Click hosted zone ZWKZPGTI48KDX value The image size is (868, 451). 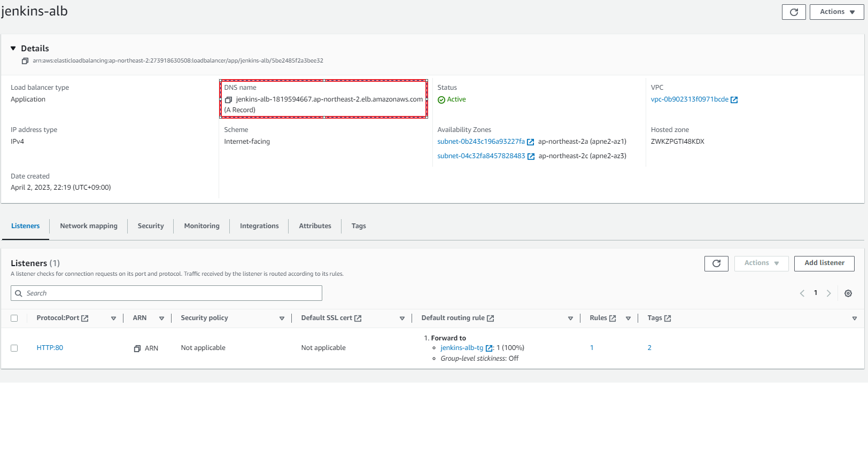[678, 142]
